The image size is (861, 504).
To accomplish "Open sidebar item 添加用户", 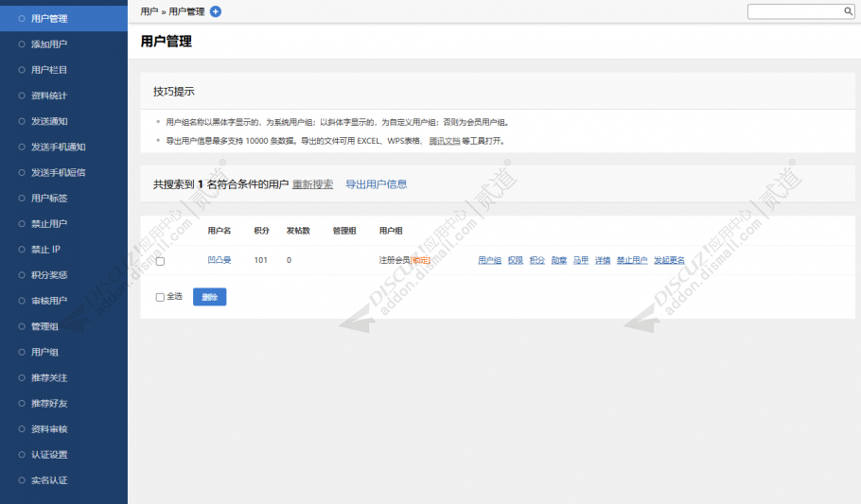I will pos(63,43).
